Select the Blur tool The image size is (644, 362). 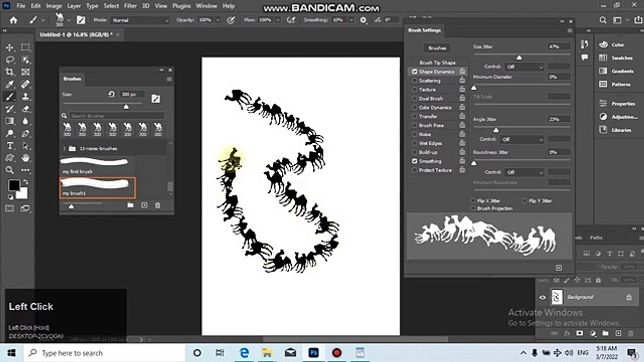click(25, 121)
